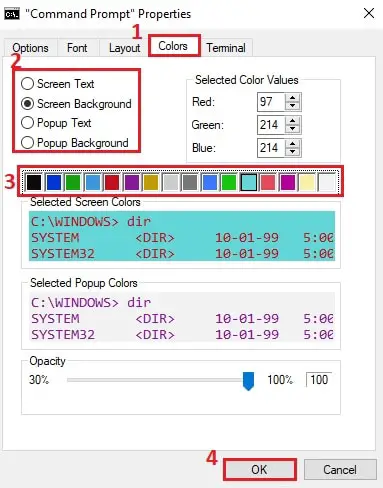Increase the Green value with up arrow

(x=292, y=121)
